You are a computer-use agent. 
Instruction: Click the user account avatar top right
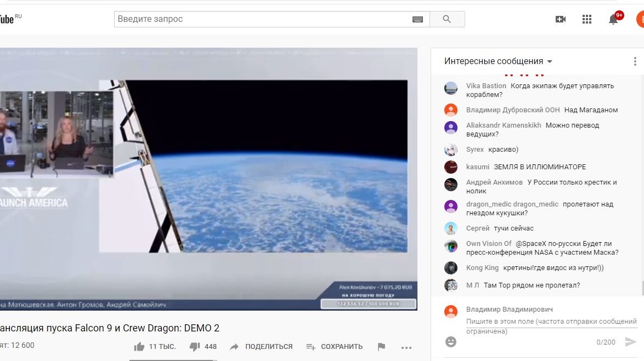click(x=640, y=19)
